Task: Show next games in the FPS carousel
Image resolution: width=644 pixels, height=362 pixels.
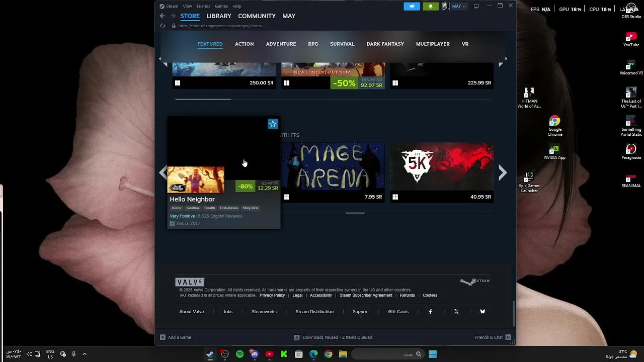Action: [502, 172]
